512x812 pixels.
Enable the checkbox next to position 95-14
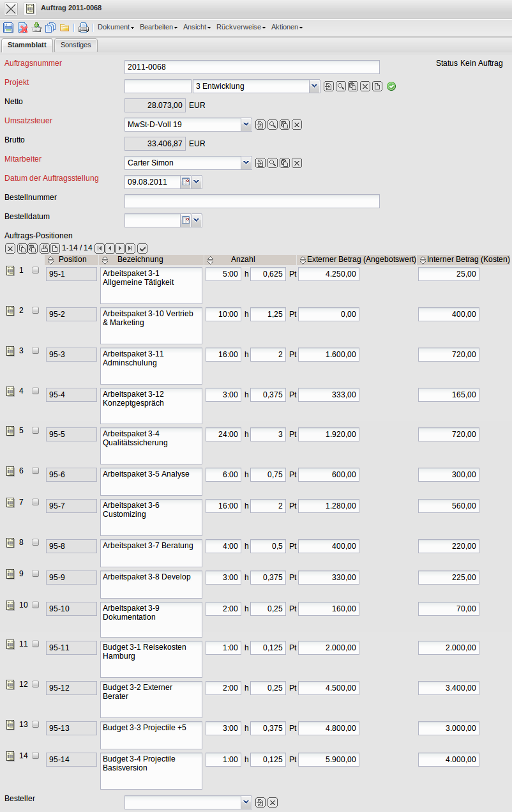tap(35, 756)
